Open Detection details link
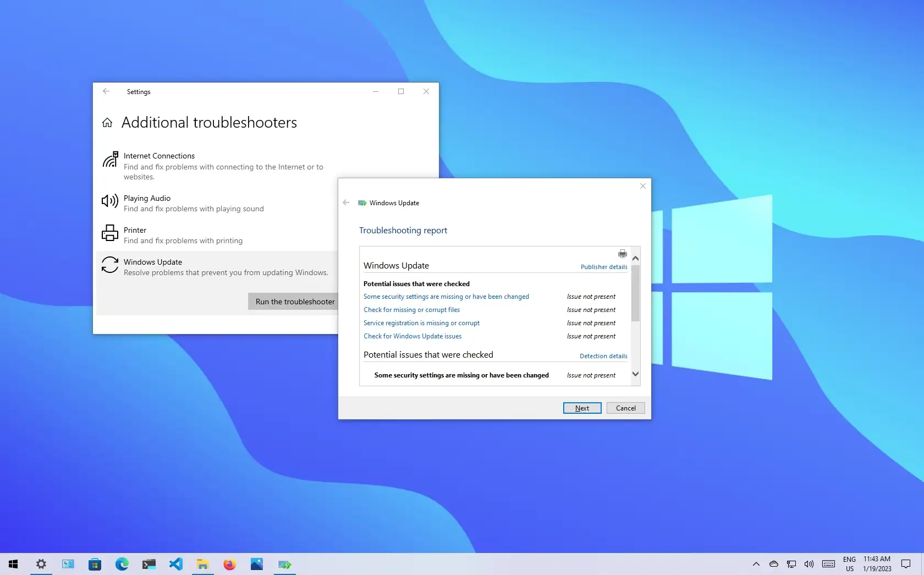Viewport: 924px width, 575px height. pyautogui.click(x=603, y=356)
